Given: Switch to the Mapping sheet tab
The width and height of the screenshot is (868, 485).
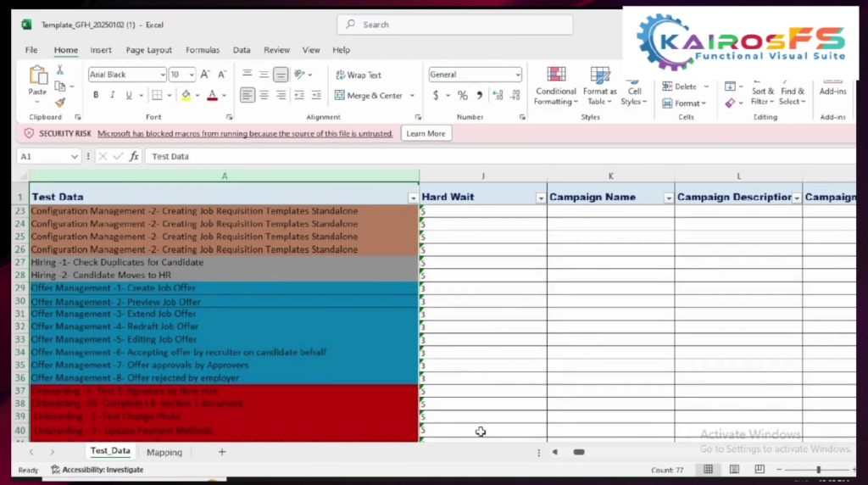Looking at the screenshot, I should pos(164,453).
